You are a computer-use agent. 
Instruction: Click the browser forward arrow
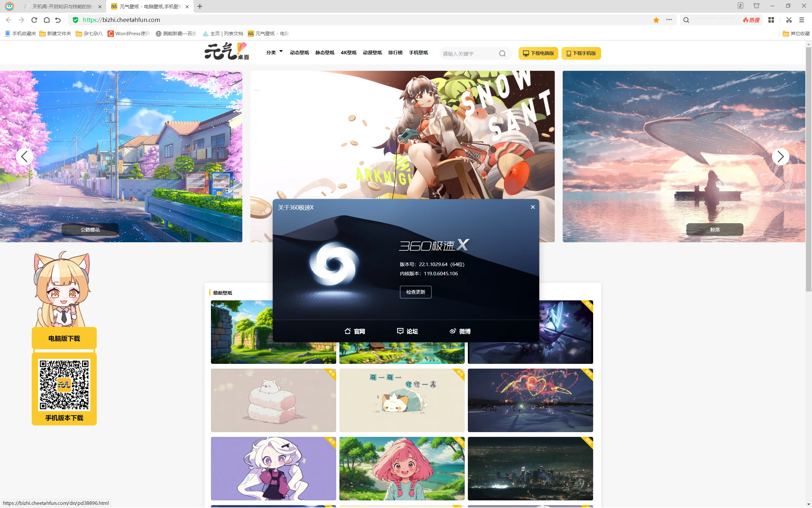coord(22,20)
